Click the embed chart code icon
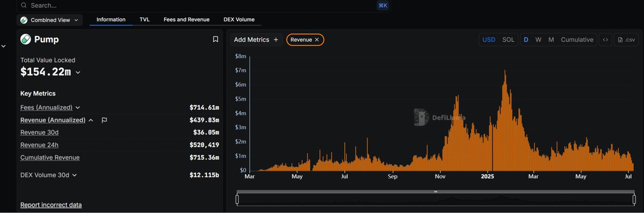 (605, 40)
